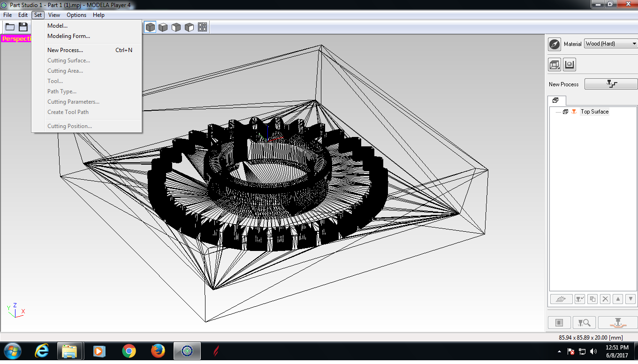Select the Top Surface tree item
The height and width of the screenshot is (364, 638).
point(594,112)
